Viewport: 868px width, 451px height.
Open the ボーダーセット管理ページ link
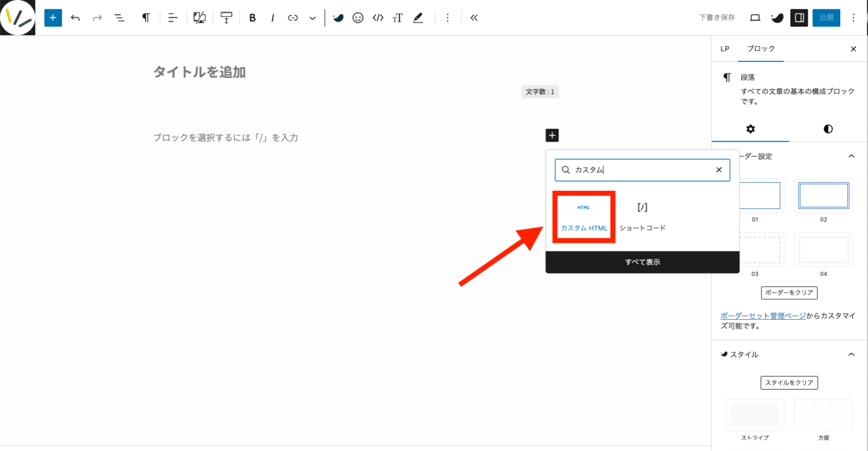pos(763,316)
